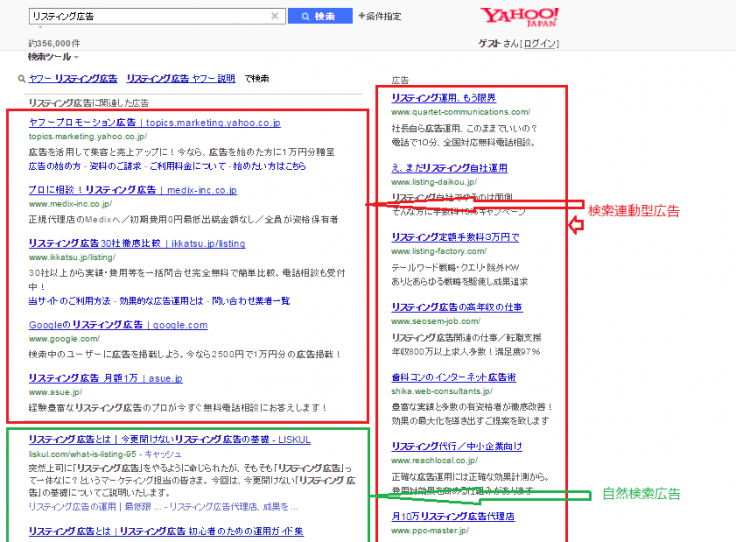Click the ご利用料金について sitelink
The height and width of the screenshot is (542, 736).
188,166
